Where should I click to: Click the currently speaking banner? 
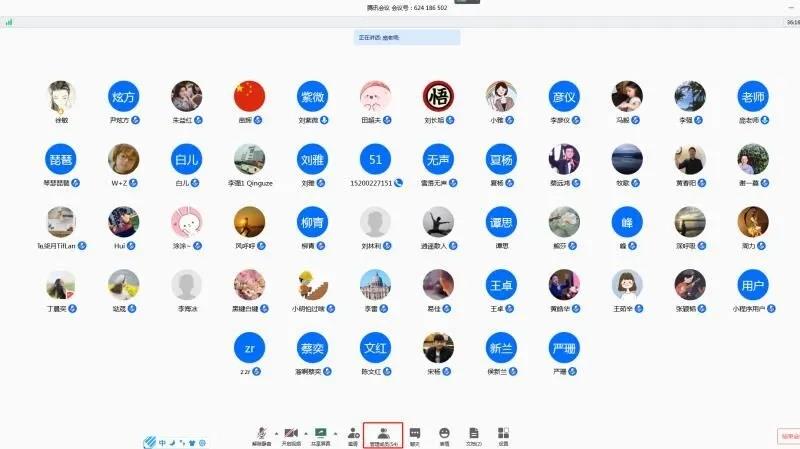[x=407, y=38]
